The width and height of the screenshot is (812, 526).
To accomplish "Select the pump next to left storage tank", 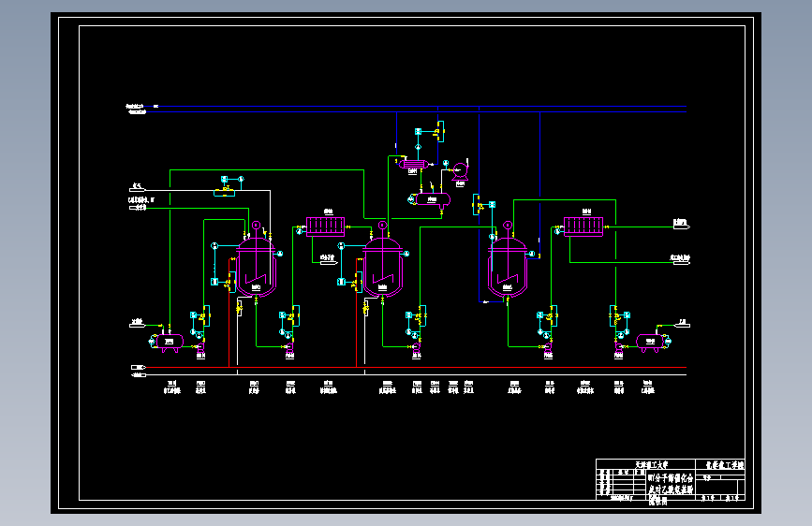I will pos(201,346).
